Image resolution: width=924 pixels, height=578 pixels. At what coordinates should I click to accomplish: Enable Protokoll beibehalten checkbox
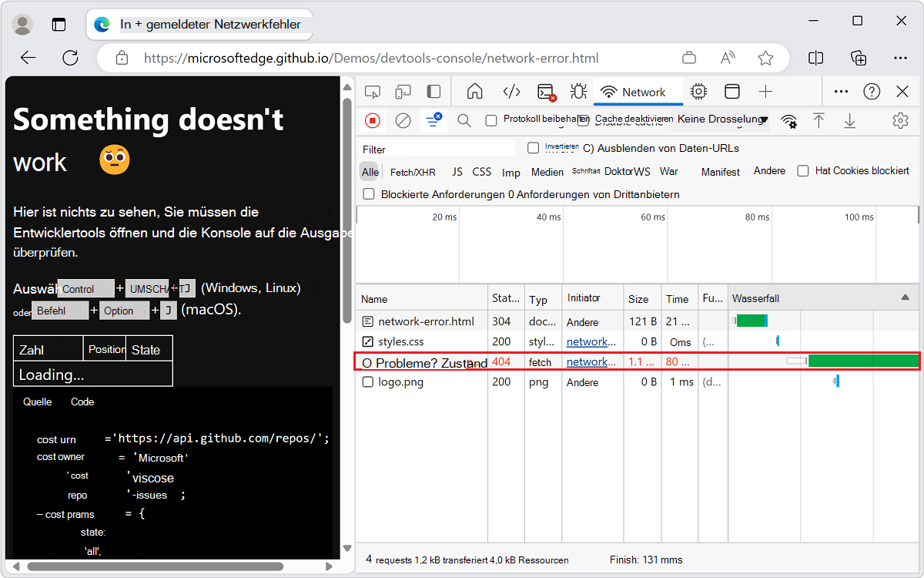(490, 120)
